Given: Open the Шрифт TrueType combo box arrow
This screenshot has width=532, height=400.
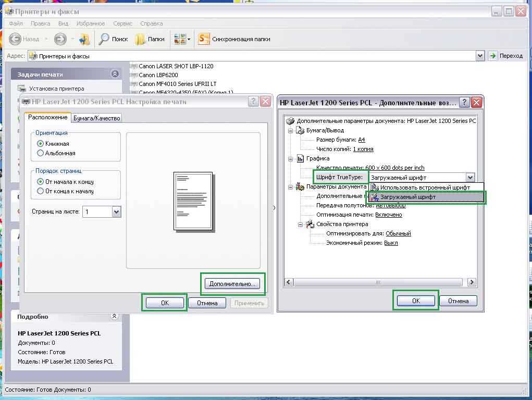Looking at the screenshot, I should pos(470,177).
